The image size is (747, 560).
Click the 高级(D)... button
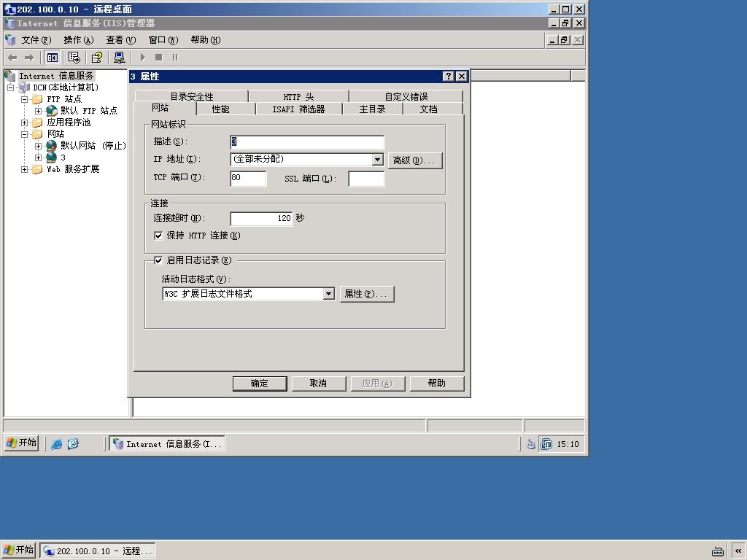[415, 160]
